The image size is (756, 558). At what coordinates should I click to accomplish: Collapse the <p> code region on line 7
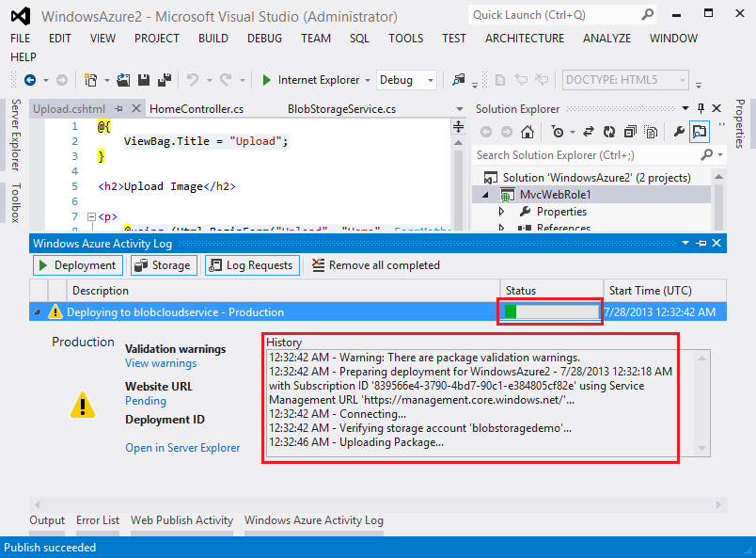tap(91, 216)
